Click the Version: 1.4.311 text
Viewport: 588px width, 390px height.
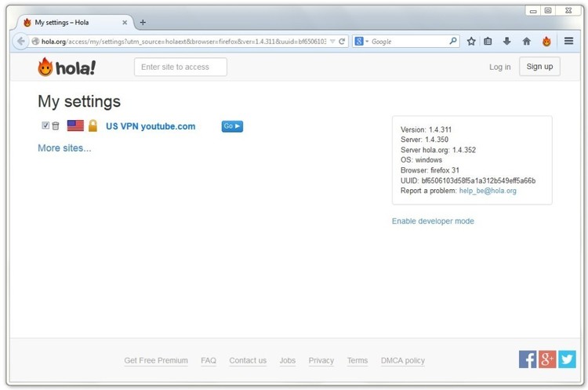pos(426,129)
